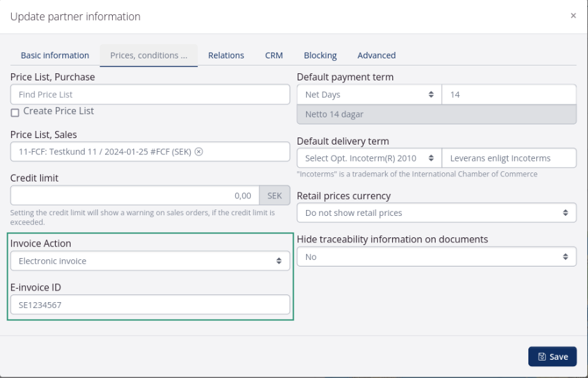Click the Invoice Action selector arrows
This screenshot has width=588, height=378.
279,261
